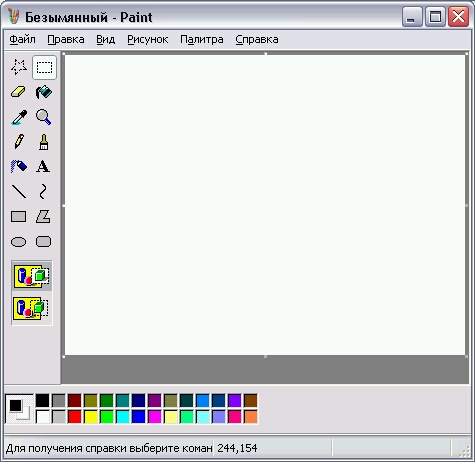Open the Справка menu
Screen dimensions: 475x462
pyautogui.click(x=257, y=39)
